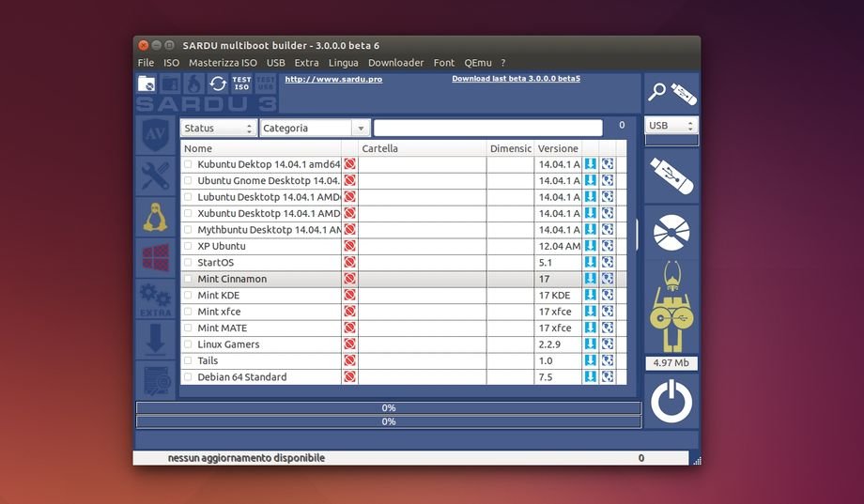Click the Search USB magnifier icon

[671, 92]
